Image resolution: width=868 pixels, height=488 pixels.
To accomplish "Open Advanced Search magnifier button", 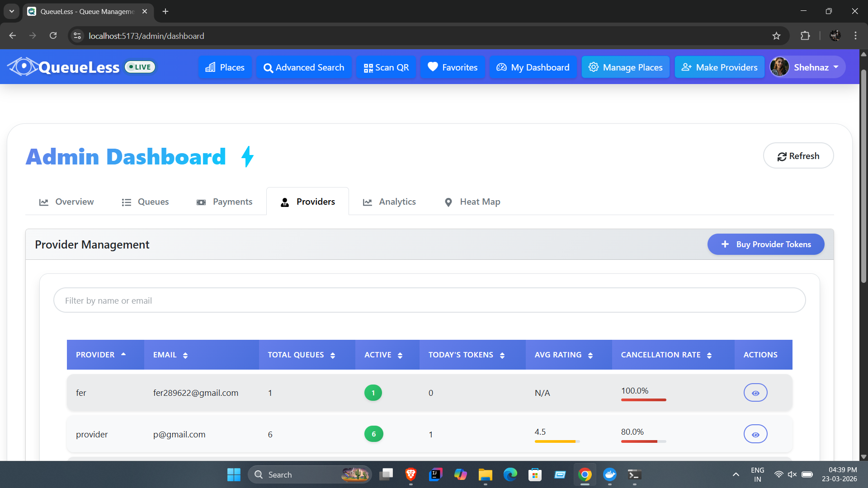I will (x=304, y=67).
